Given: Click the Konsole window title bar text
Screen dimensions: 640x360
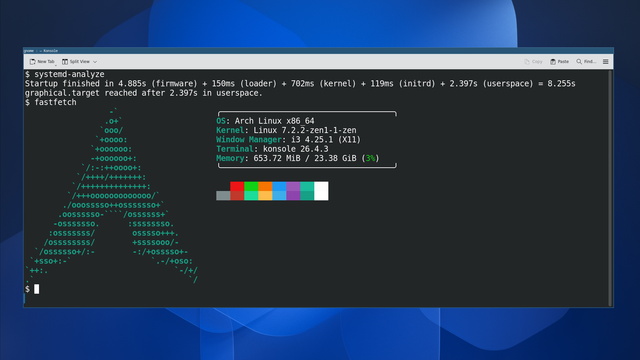Looking at the screenshot, I should (41, 51).
